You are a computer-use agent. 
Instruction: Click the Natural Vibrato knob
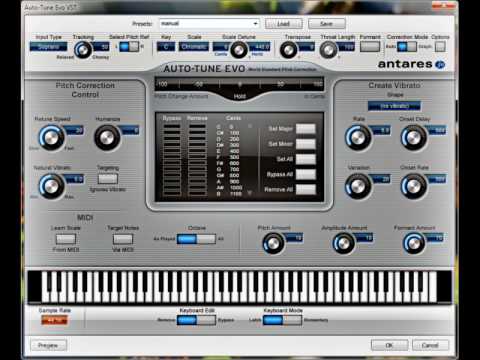pos(52,186)
